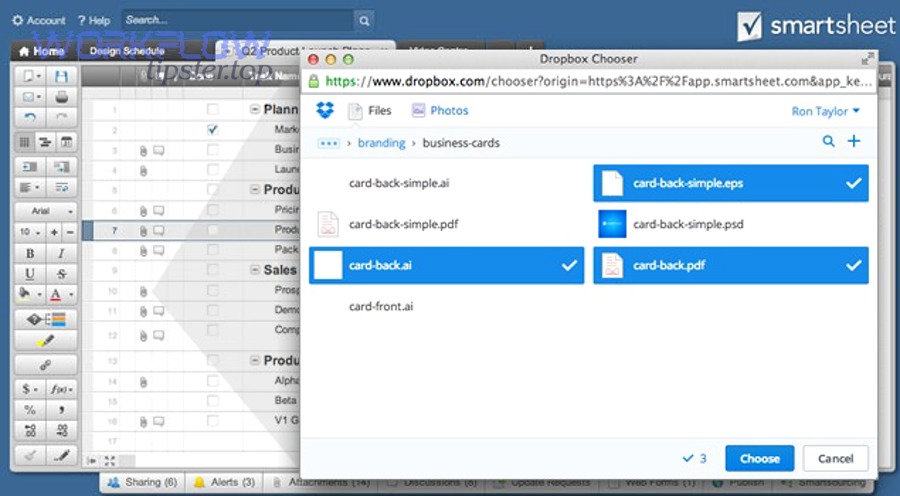This screenshot has height=496, width=900.
Task: Collapse the Produ section in row 5
Action: coord(255,189)
